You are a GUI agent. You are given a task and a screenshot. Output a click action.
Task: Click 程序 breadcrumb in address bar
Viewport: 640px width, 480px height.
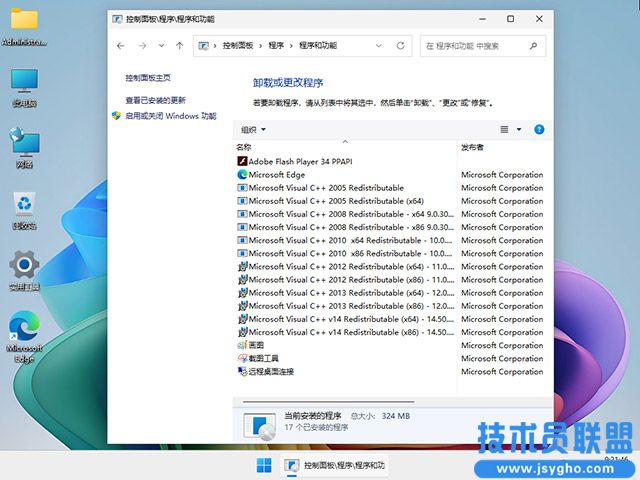276,46
